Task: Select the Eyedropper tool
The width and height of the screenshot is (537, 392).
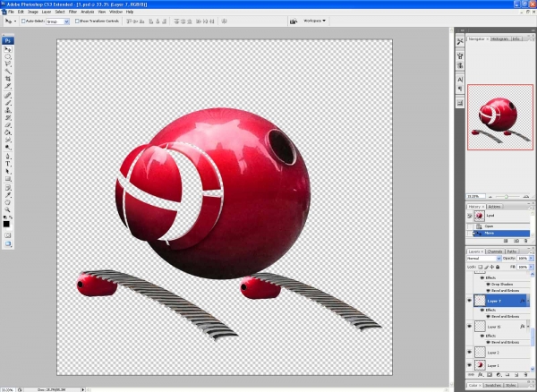Action: coord(7,195)
